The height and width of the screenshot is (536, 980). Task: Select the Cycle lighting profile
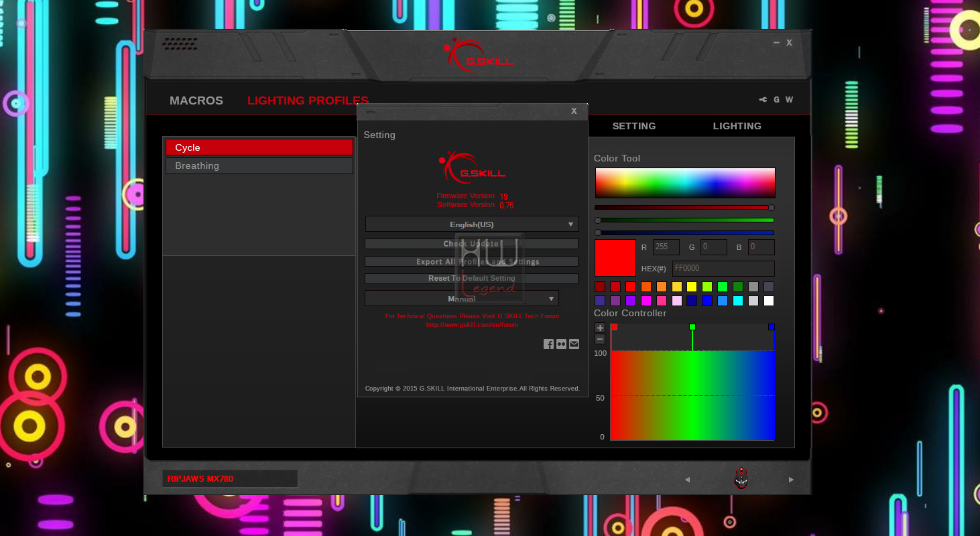pyautogui.click(x=259, y=147)
